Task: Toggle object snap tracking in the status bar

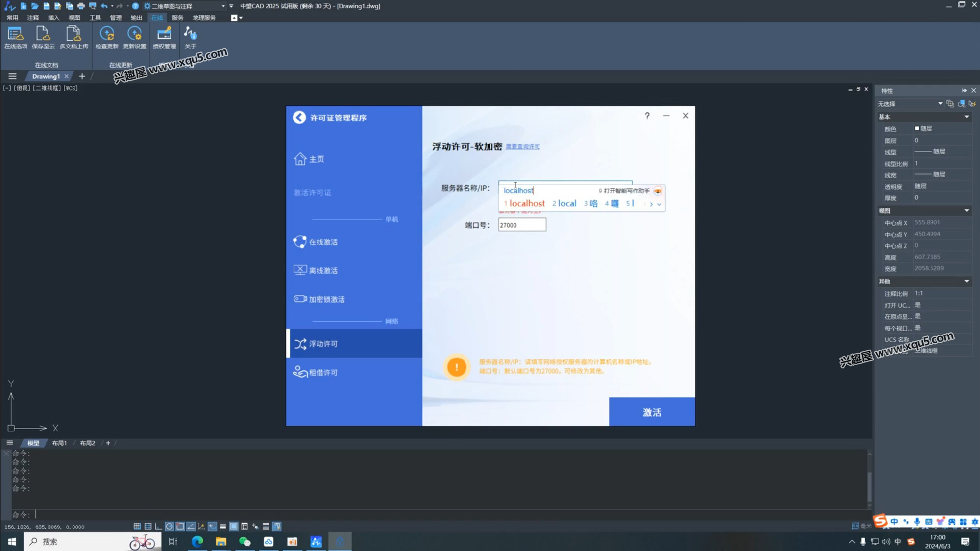Action: tap(191, 526)
